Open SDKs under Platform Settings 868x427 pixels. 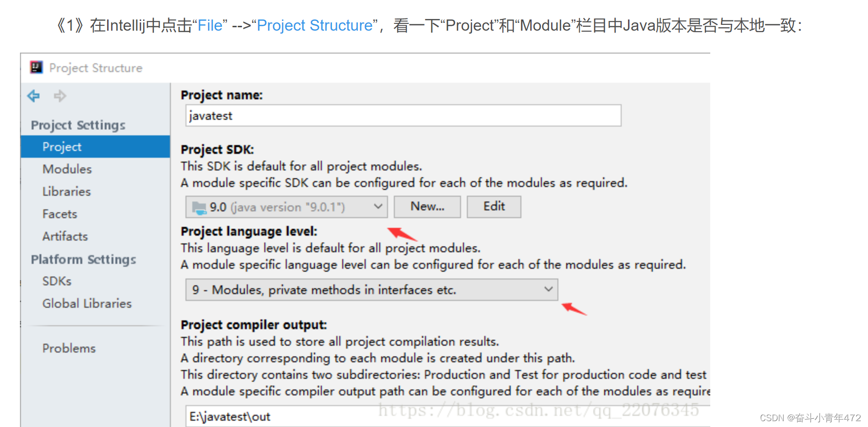pos(56,281)
